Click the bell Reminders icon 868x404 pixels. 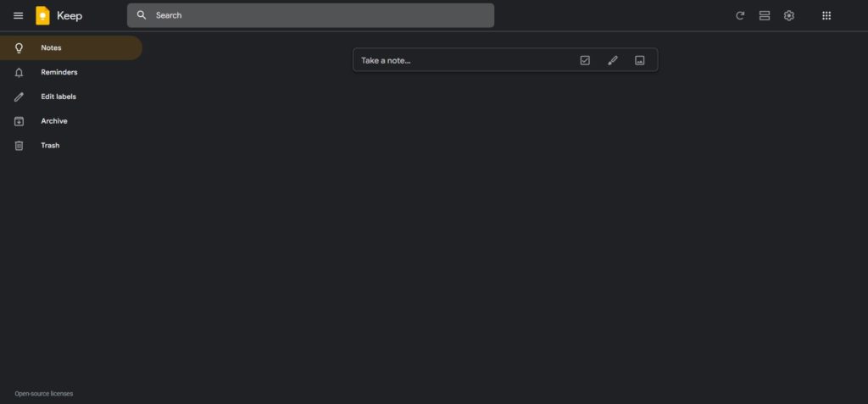(19, 73)
